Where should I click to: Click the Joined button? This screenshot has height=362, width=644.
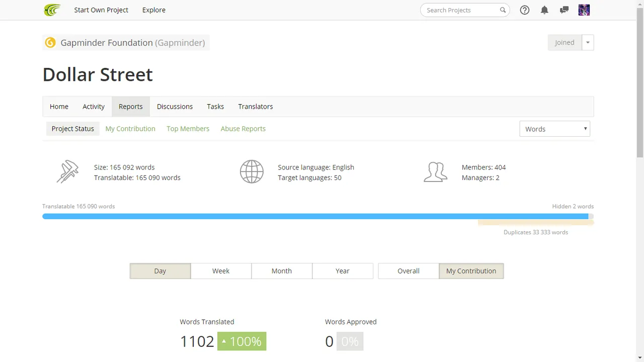(565, 43)
